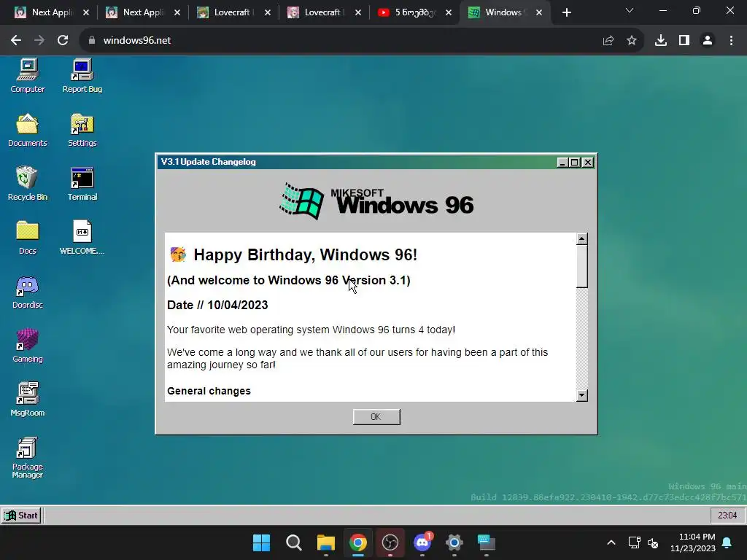
Task: Launch the Doordisc shortcut
Action: (28, 292)
